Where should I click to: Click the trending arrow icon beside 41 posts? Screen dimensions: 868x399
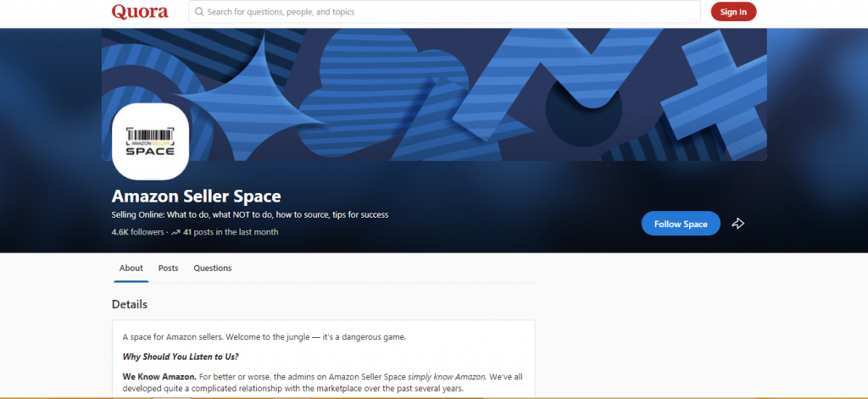point(175,232)
